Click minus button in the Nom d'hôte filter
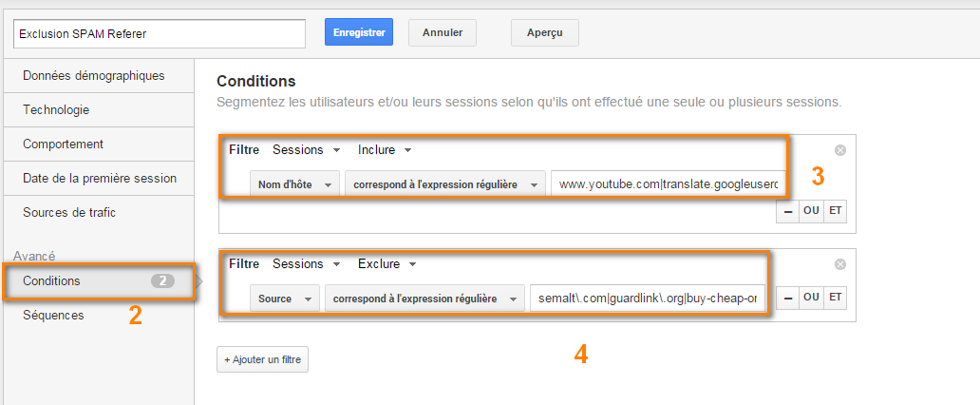 [787, 212]
